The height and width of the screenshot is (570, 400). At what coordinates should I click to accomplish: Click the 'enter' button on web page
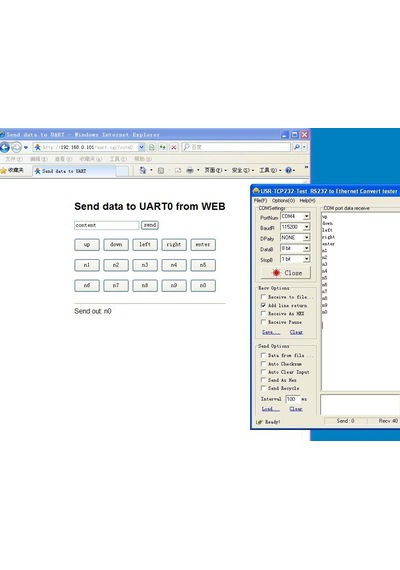pos(203,245)
